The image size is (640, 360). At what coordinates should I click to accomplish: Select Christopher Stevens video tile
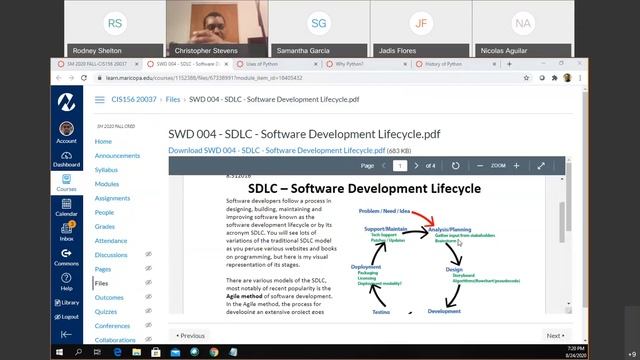(x=217, y=29)
